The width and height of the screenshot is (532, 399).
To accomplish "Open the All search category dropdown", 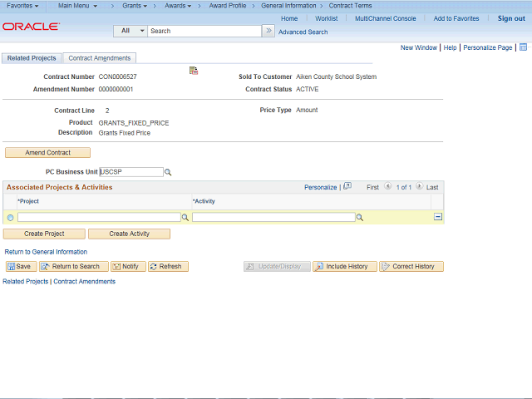I will pos(131,31).
